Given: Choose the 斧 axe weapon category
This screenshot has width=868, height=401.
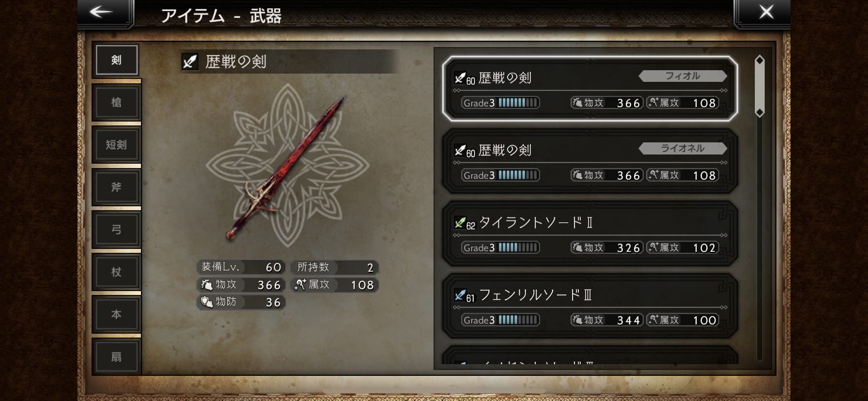Looking at the screenshot, I should 117,187.
